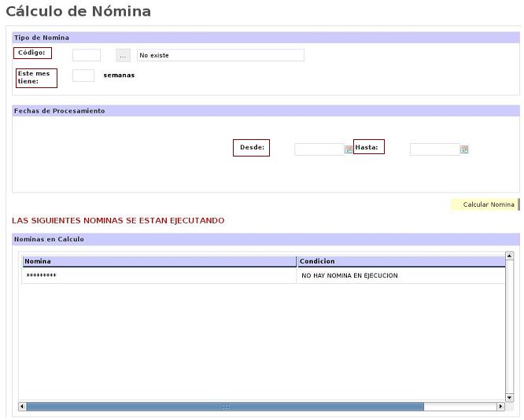Click the horizontal scrollbar left arrow
Viewport: 524px width, 420px height.
coord(22,407)
